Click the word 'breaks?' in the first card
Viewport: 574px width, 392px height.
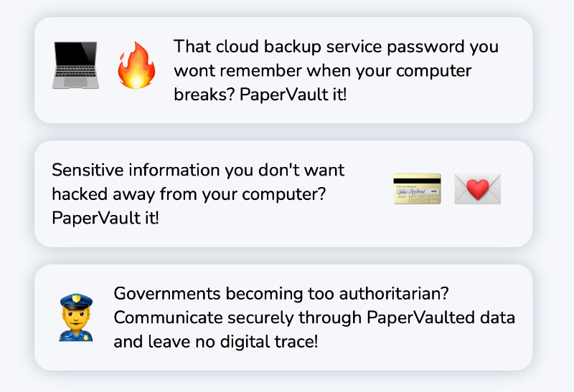(204, 95)
